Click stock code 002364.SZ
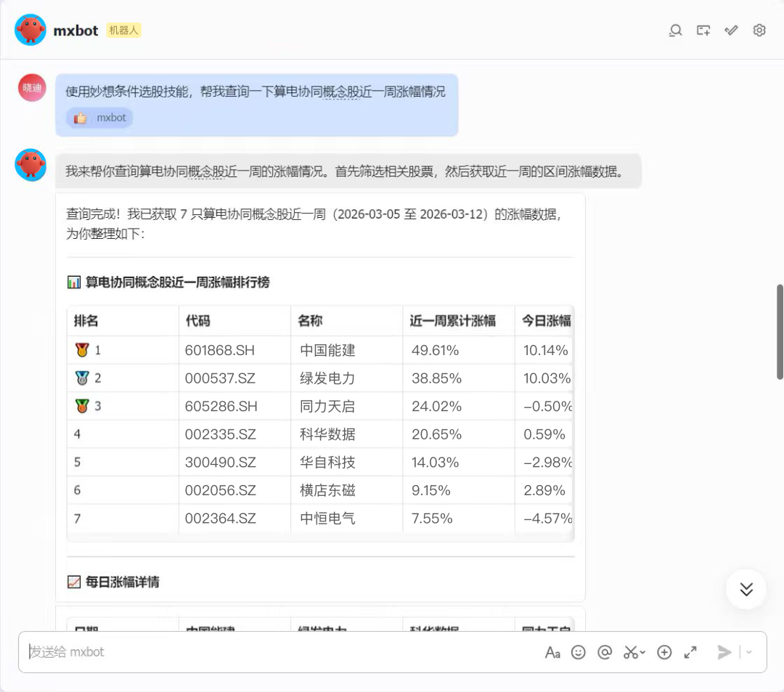This screenshot has height=692, width=784. pos(220,518)
